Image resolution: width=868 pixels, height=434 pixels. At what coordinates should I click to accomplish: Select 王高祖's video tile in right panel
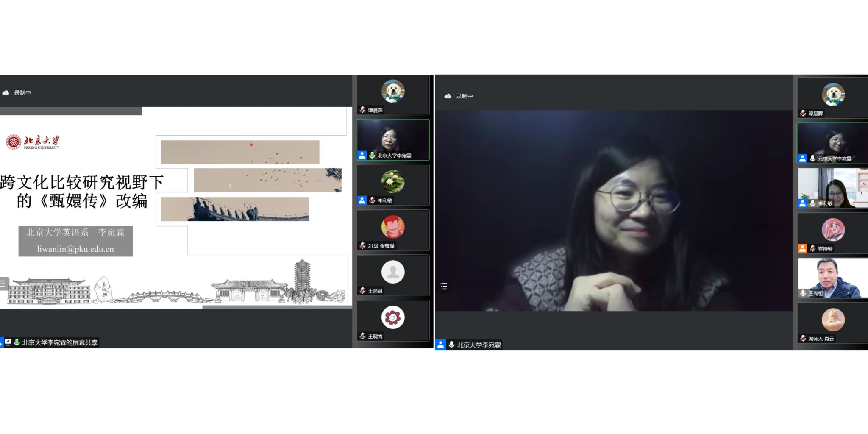pos(832,278)
